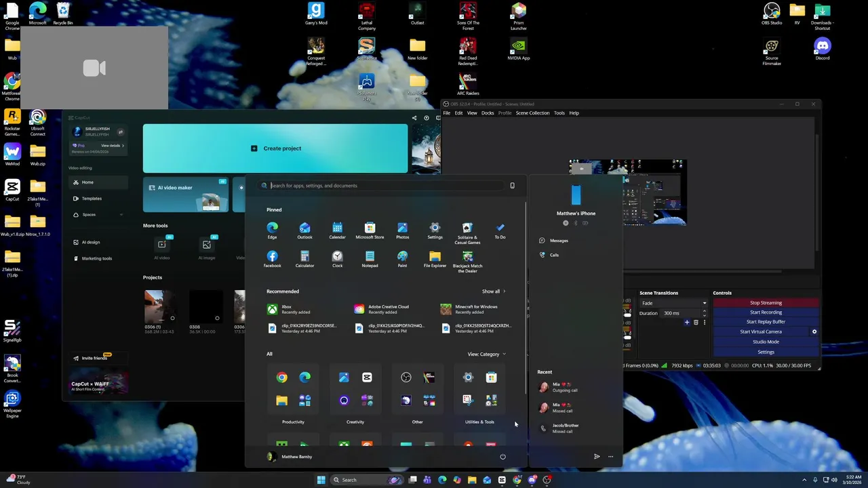Open the Edit menu in OBS
Viewport: 868px width, 488px height.
coord(458,113)
